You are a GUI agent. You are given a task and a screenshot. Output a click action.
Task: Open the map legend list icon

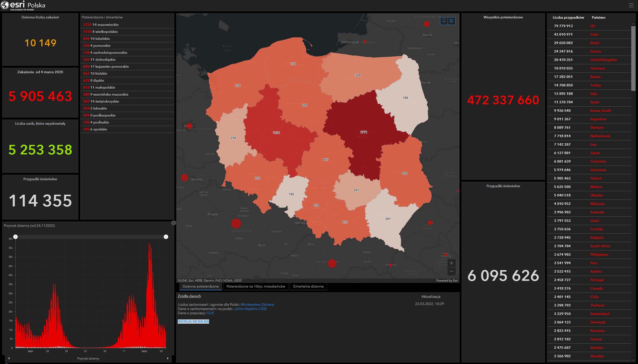coord(452,21)
